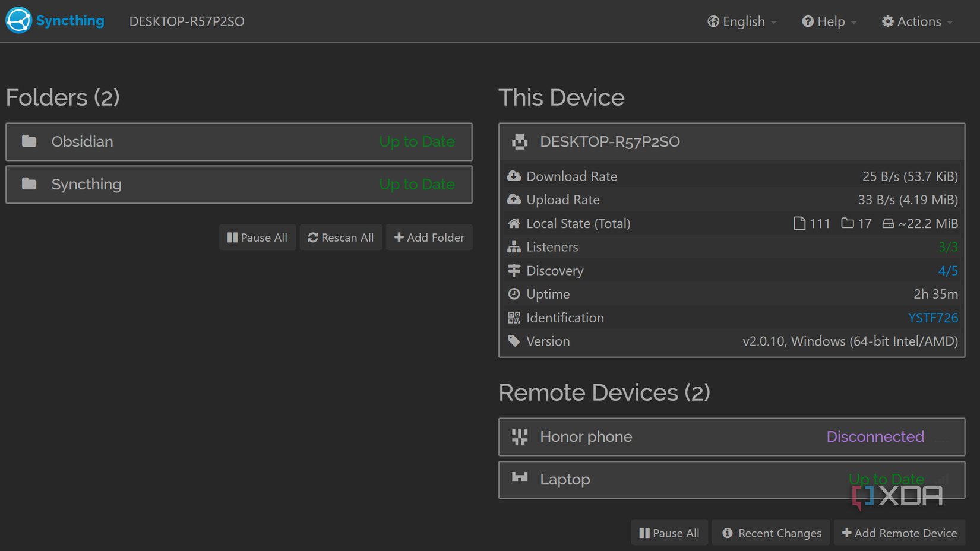Click the Identification QR code icon
Viewport: 980px width, 551px height.
[x=514, y=318]
